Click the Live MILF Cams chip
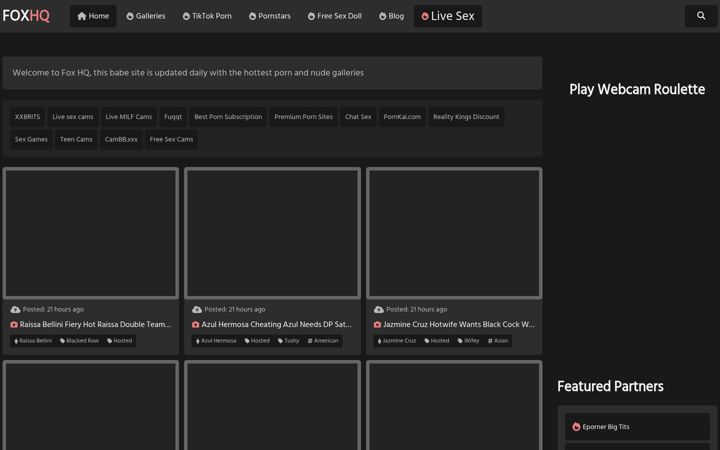This screenshot has width=720, height=450. point(129,117)
